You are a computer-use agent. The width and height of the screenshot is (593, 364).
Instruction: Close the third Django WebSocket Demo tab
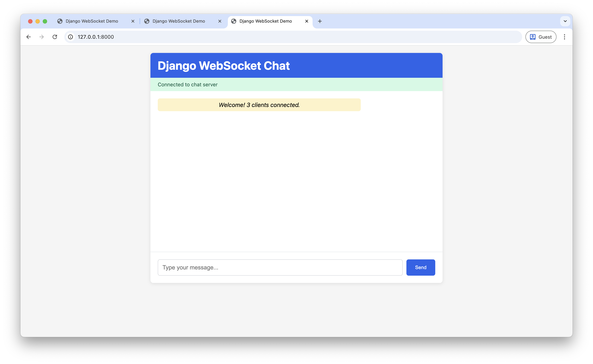tap(307, 21)
